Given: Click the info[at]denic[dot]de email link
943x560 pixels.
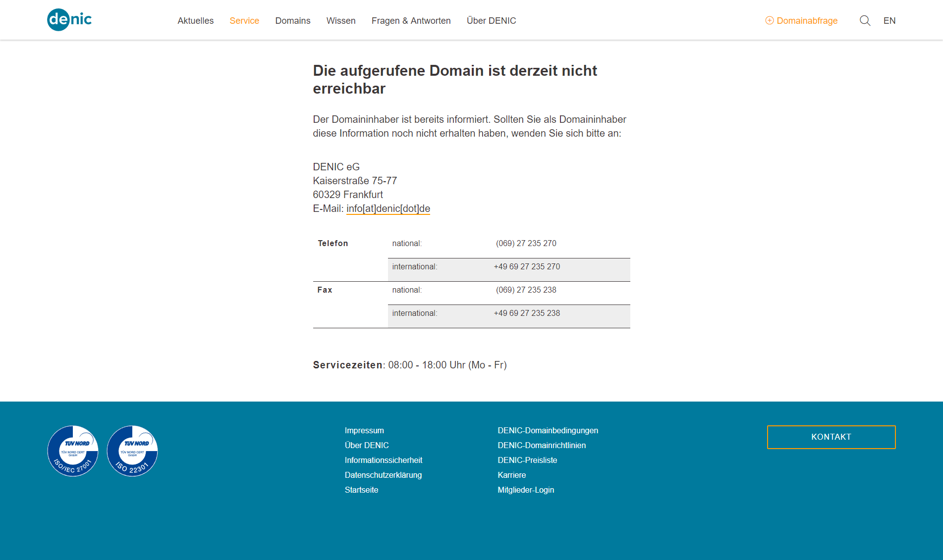Looking at the screenshot, I should [x=388, y=208].
